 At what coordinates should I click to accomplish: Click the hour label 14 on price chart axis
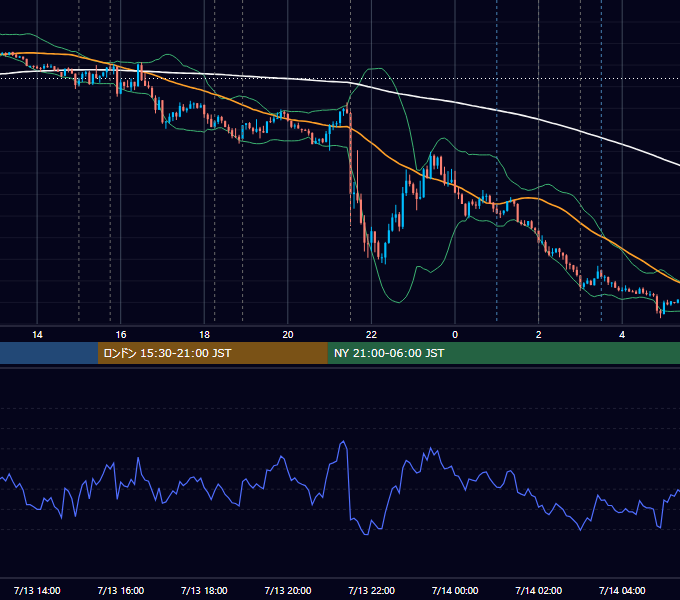[37, 335]
